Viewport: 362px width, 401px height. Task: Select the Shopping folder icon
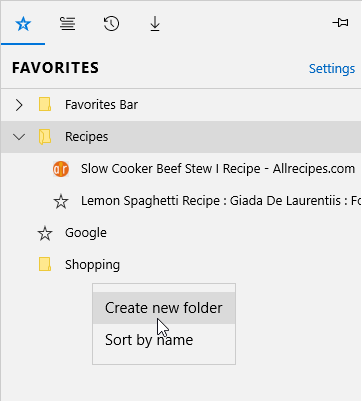45,265
